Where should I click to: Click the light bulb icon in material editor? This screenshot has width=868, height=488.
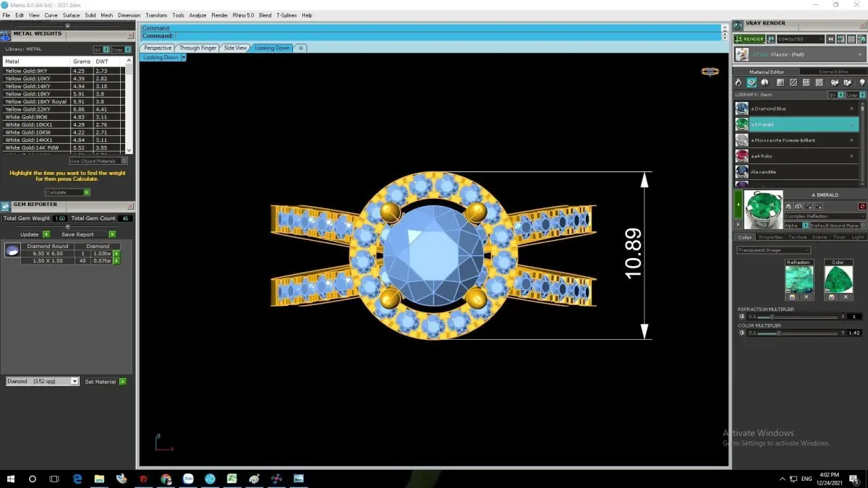[x=862, y=82]
